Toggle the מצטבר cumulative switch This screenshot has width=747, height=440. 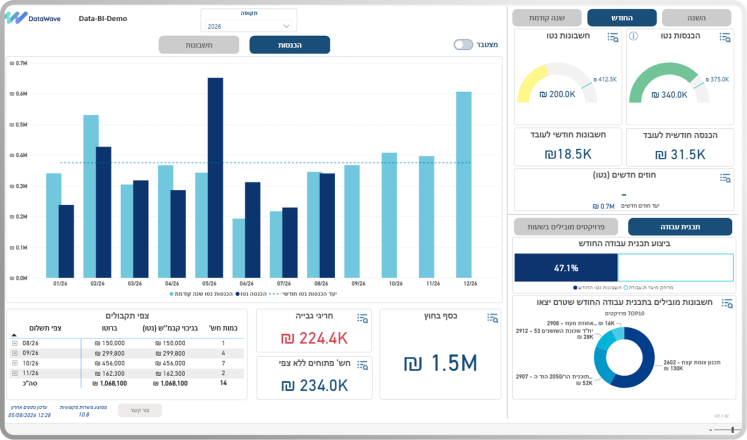coord(463,44)
